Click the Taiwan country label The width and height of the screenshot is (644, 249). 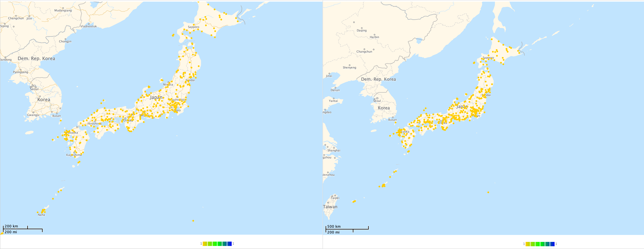click(330, 207)
